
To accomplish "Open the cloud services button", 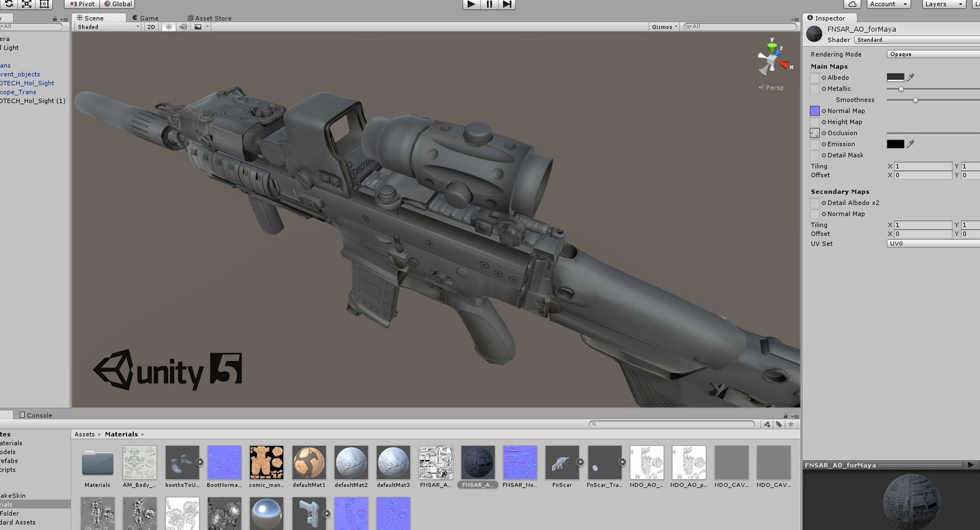I will point(852,4).
